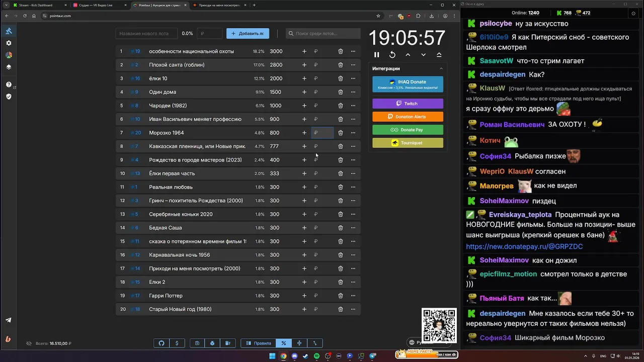644x362 pixels.
Task: Open more options for Карнавальная ночь 1956
Action: [x=353, y=255]
